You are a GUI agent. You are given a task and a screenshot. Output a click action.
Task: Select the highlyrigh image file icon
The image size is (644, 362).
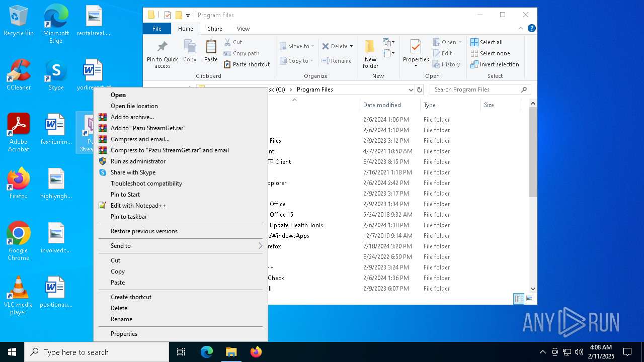[x=56, y=184]
